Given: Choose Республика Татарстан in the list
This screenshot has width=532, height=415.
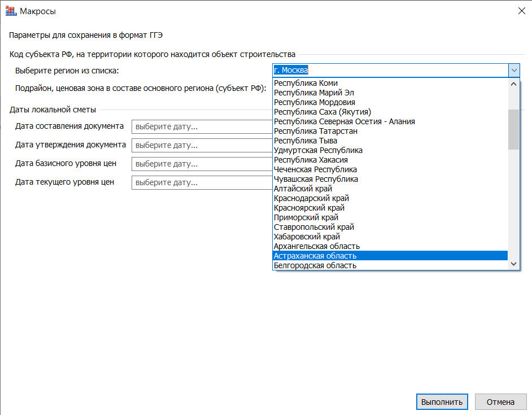Looking at the screenshot, I should point(315,131).
